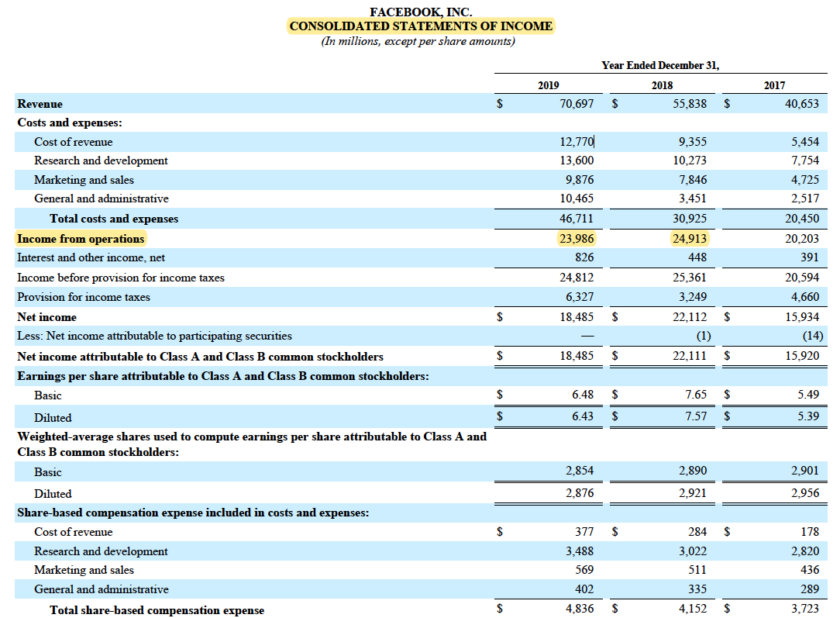Click the 2018 Cost of revenue value 9,355
The height and width of the screenshot is (618, 840).
tap(693, 141)
